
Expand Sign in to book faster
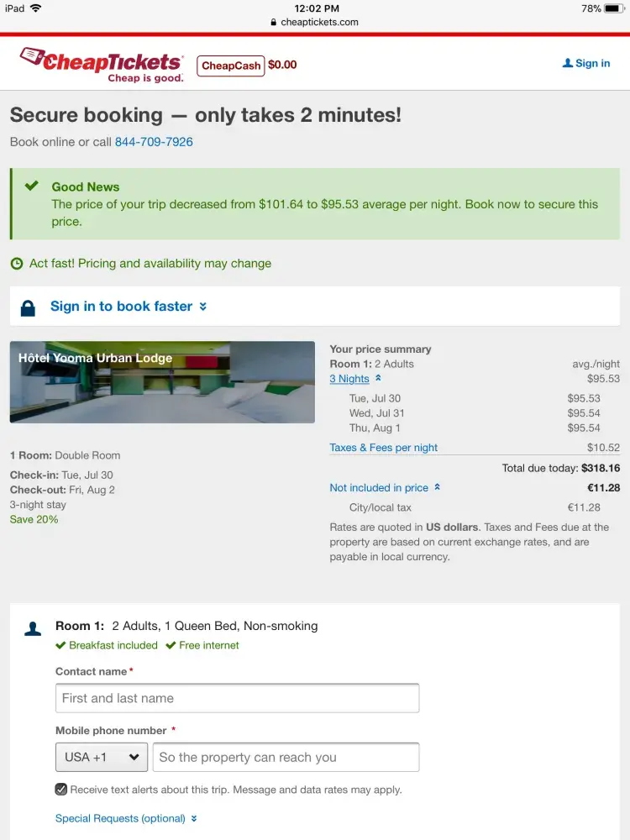coord(128,307)
